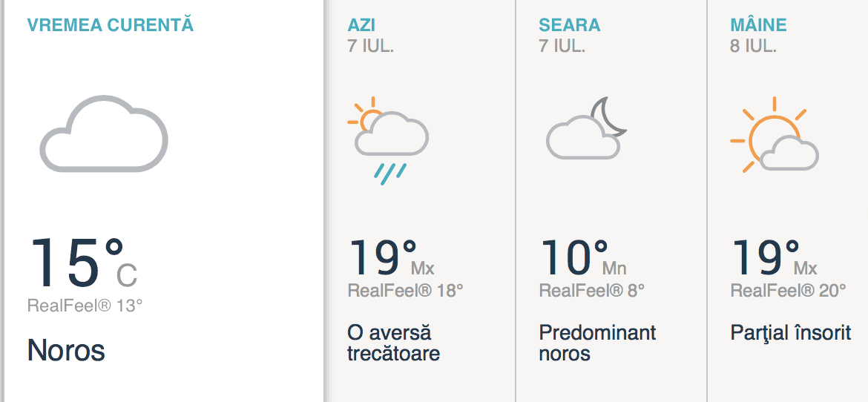Click the RealFeel 20° label

[788, 290]
